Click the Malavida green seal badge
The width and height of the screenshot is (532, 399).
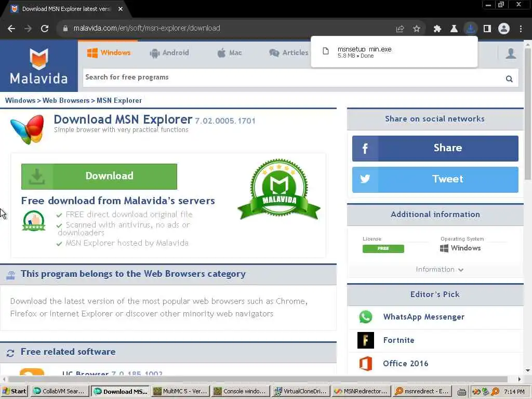tap(279, 189)
